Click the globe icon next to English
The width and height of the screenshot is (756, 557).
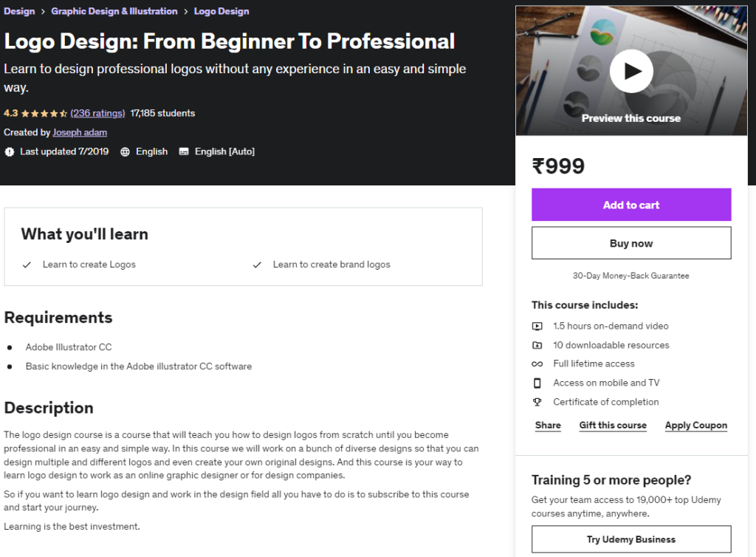click(x=126, y=151)
